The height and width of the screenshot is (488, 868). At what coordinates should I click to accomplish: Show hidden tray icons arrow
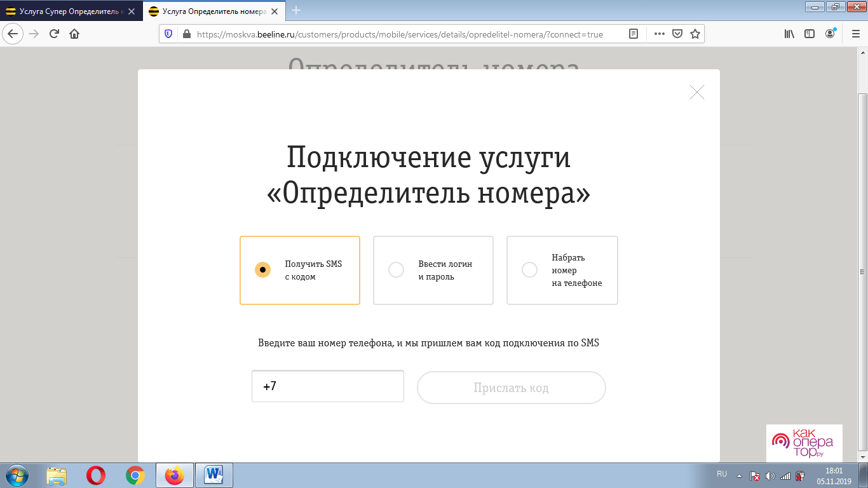(739, 475)
